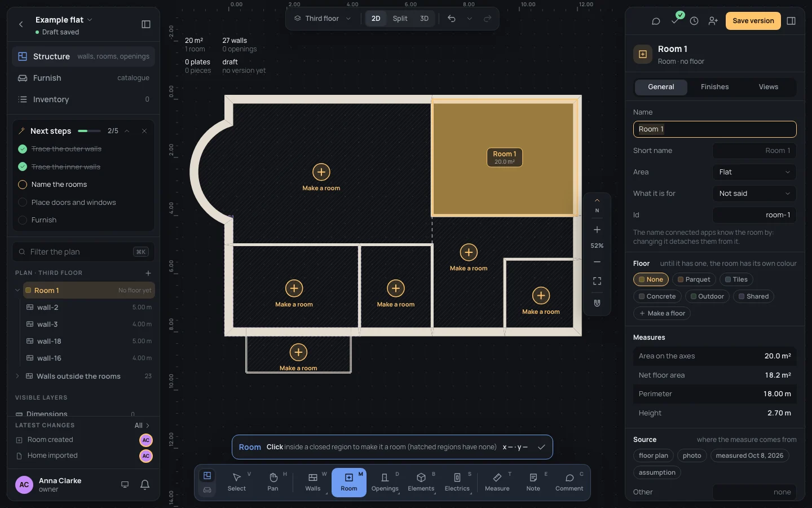
Task: Toggle the snapping magnet icon
Action: tap(597, 303)
